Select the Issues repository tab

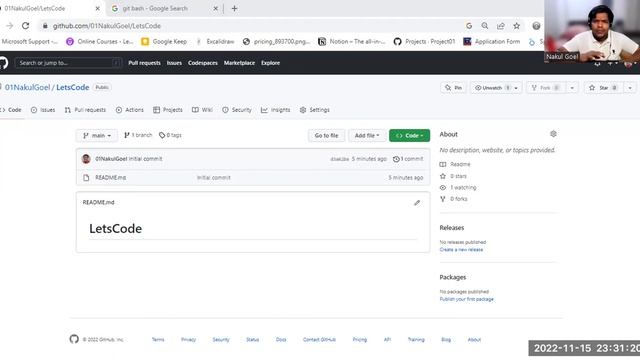click(x=43, y=110)
